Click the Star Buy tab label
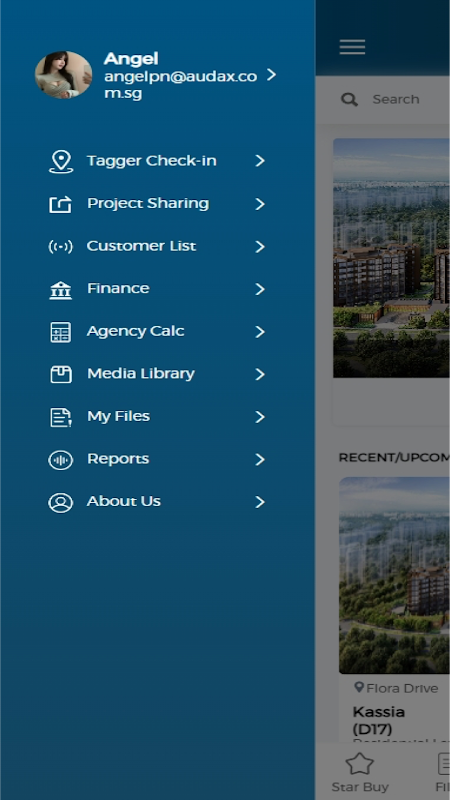Screen dimensions: 450x800 pyautogui.click(x=360, y=787)
